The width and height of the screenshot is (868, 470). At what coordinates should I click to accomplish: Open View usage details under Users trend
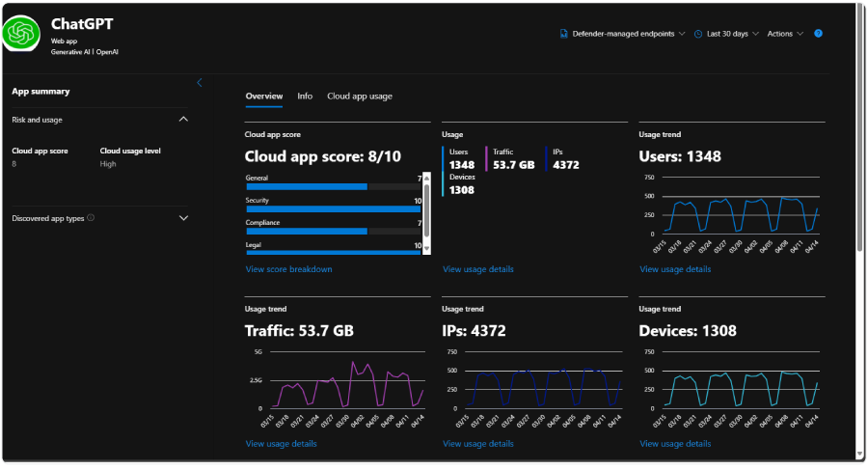click(675, 269)
